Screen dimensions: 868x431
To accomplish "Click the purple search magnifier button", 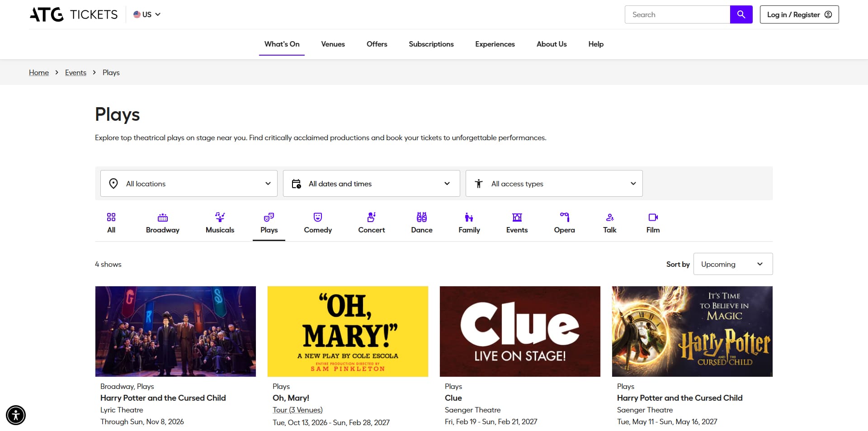I will tap(741, 14).
